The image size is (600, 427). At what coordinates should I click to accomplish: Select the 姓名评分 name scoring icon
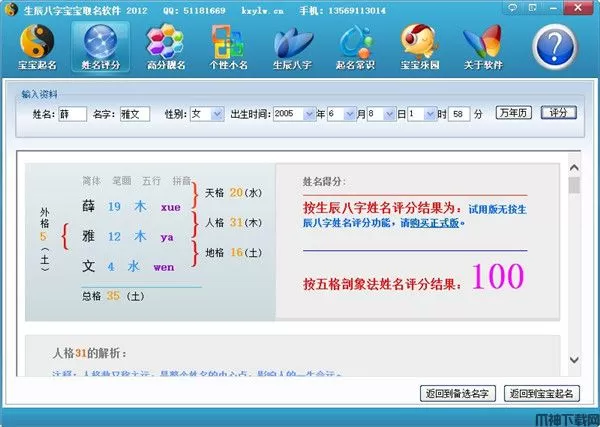click(x=100, y=47)
